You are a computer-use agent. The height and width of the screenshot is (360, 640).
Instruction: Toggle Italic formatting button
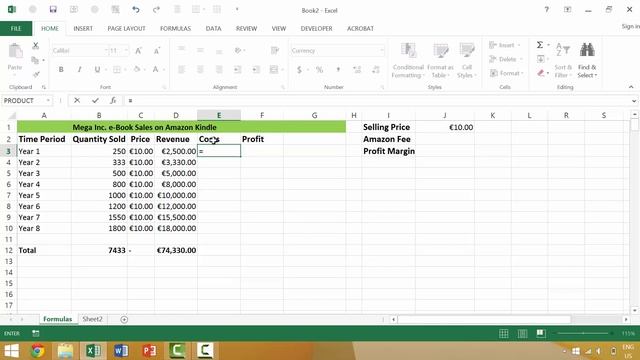pos(79,69)
